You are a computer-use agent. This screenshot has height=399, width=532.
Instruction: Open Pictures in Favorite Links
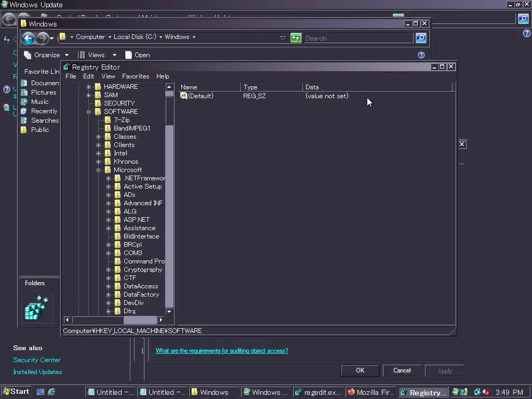[44, 92]
